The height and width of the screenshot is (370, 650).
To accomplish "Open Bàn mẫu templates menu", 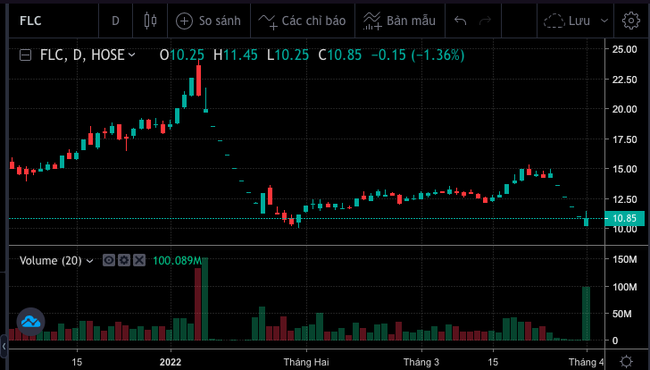I will tap(400, 21).
